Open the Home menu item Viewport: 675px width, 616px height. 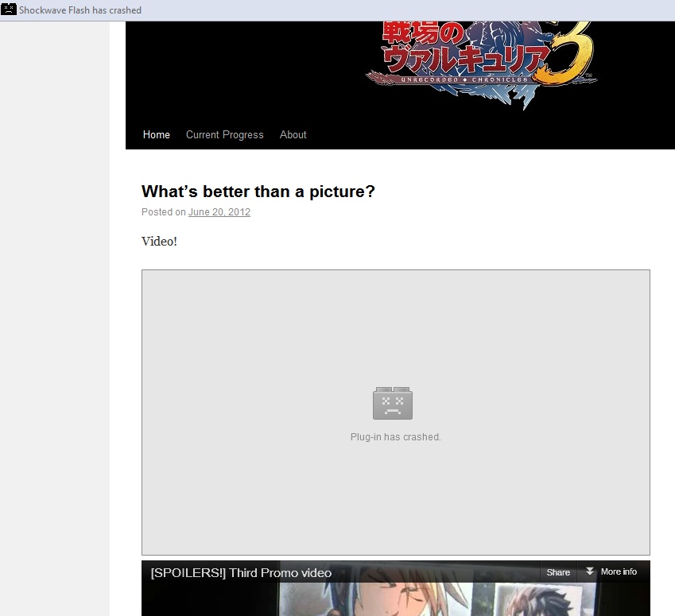click(157, 135)
